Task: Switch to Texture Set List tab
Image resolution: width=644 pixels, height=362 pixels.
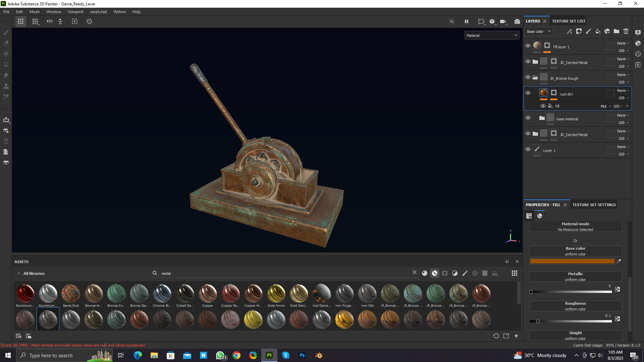Action: click(x=569, y=21)
